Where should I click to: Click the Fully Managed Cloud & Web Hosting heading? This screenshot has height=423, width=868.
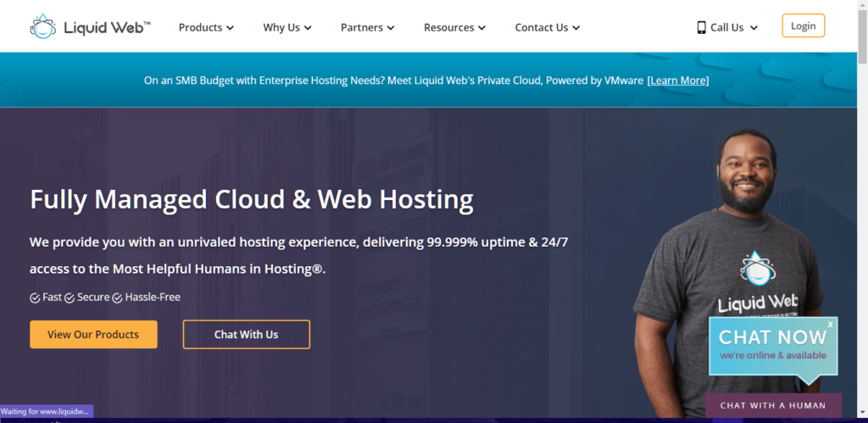[x=252, y=199]
